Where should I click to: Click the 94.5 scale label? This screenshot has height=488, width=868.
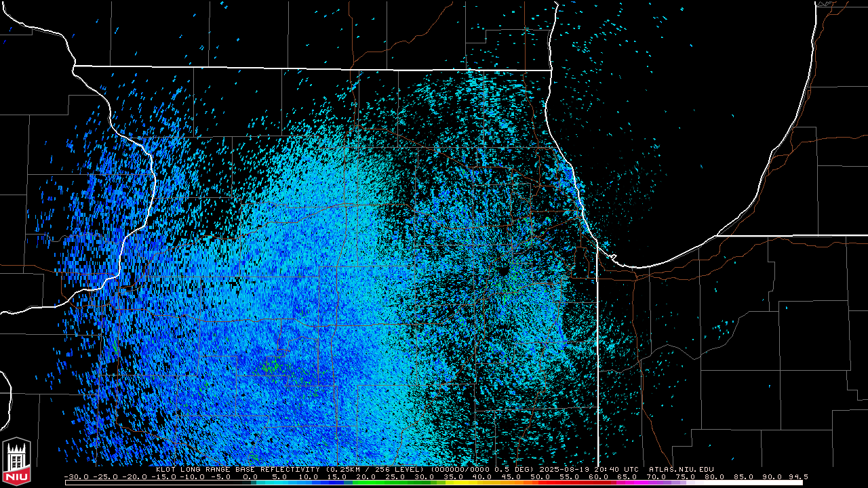(x=797, y=476)
